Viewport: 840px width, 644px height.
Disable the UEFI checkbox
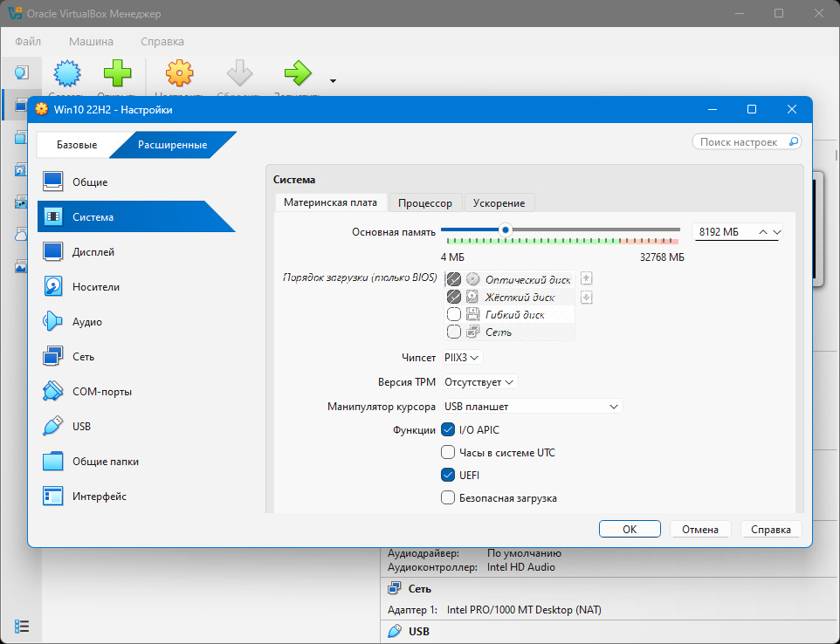448,475
